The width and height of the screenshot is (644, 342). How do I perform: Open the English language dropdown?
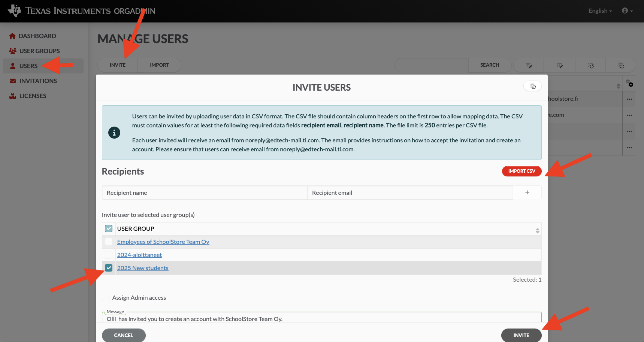click(600, 11)
